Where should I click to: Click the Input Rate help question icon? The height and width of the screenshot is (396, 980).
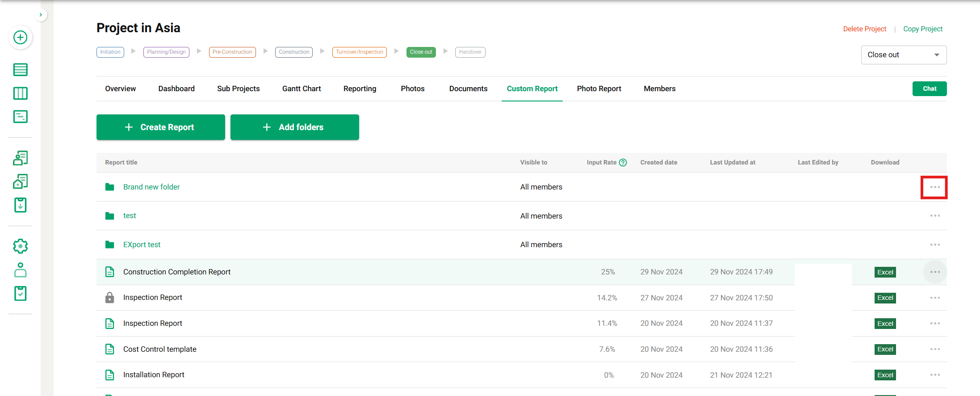(623, 163)
